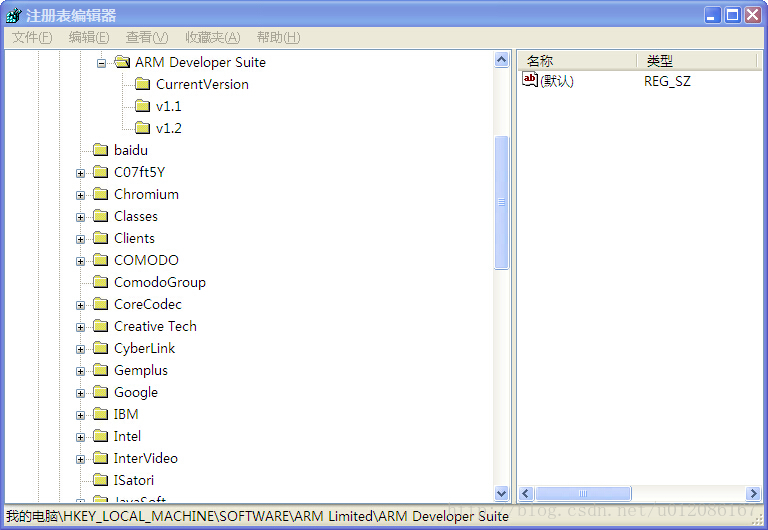Expand the IBM key
Viewport: 768px width, 530px height.
(80, 415)
